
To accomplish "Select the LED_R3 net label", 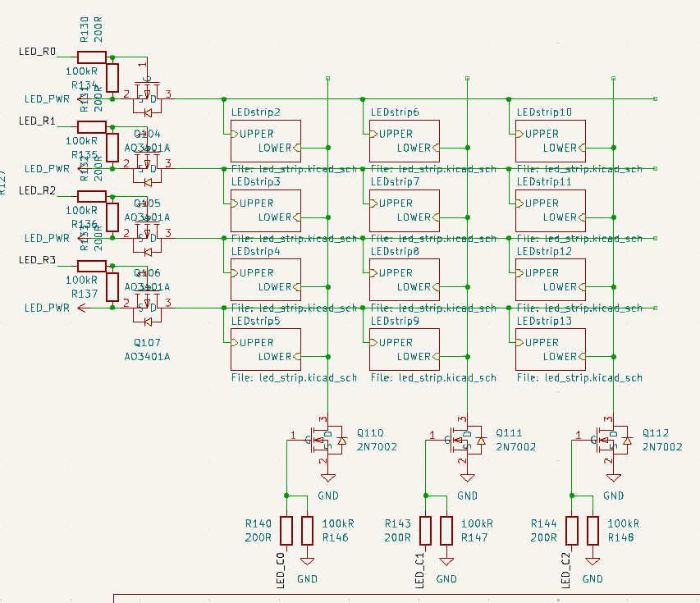I will [x=37, y=260].
